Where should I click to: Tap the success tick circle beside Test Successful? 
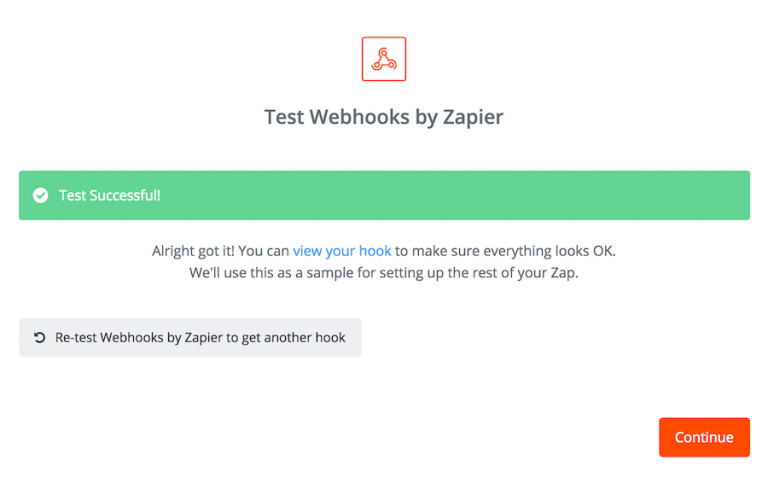pos(40,195)
